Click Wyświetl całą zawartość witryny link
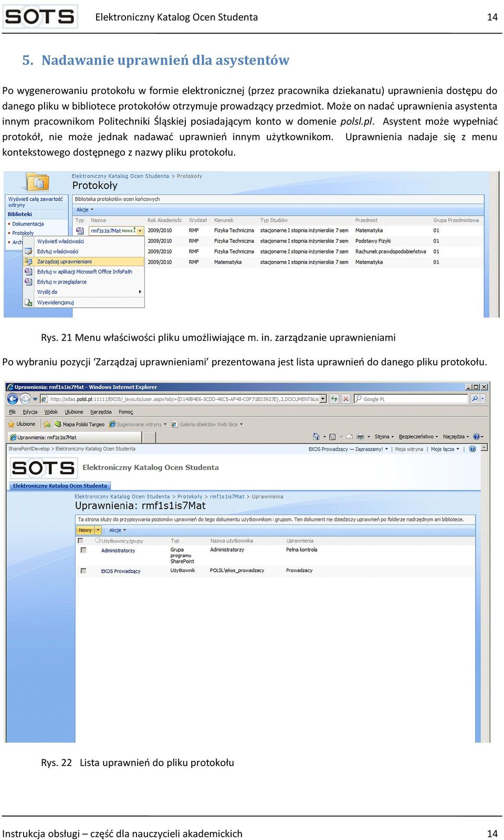Viewport: 504px width, 840px height. pos(35,202)
